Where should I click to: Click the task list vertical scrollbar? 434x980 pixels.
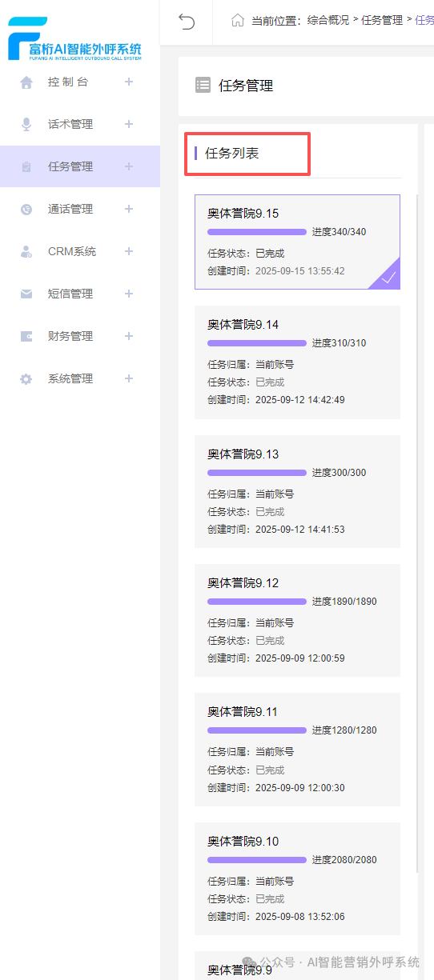pyautogui.click(x=417, y=532)
